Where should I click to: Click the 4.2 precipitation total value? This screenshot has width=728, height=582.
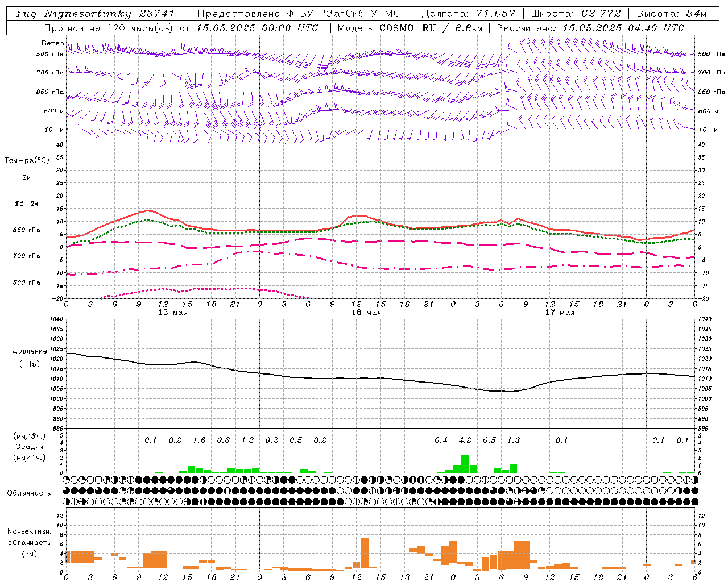pyautogui.click(x=465, y=440)
